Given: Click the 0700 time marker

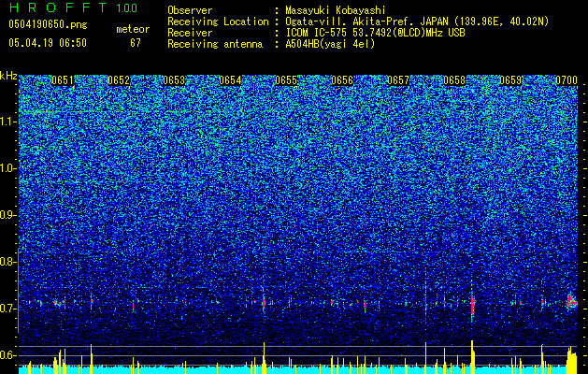Looking at the screenshot, I should (566, 80).
